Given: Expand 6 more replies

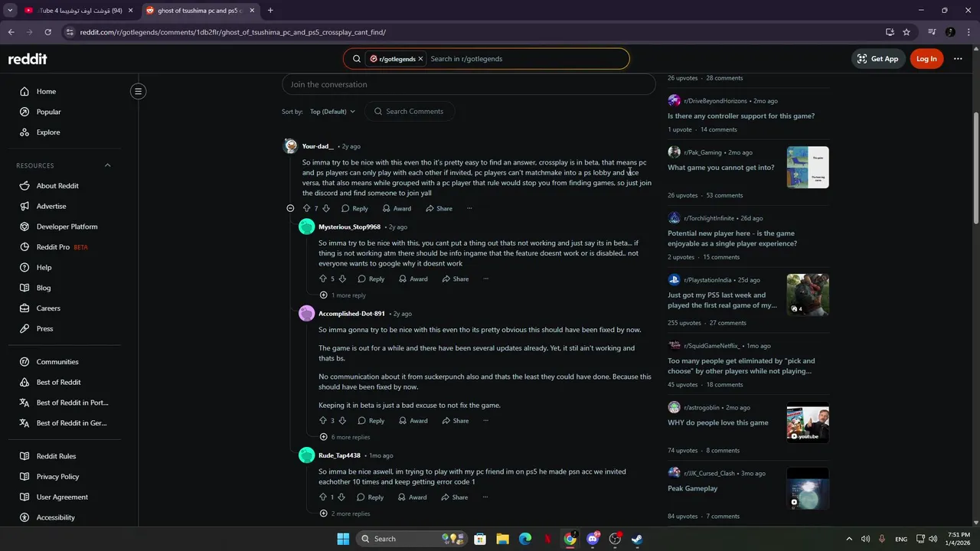Looking at the screenshot, I should click(345, 437).
